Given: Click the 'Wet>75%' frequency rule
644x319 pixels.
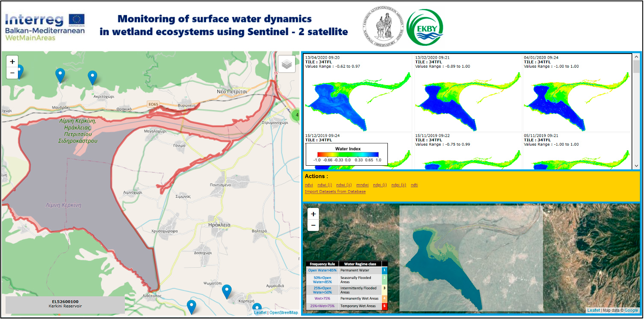Looking at the screenshot, I should tap(322, 298).
